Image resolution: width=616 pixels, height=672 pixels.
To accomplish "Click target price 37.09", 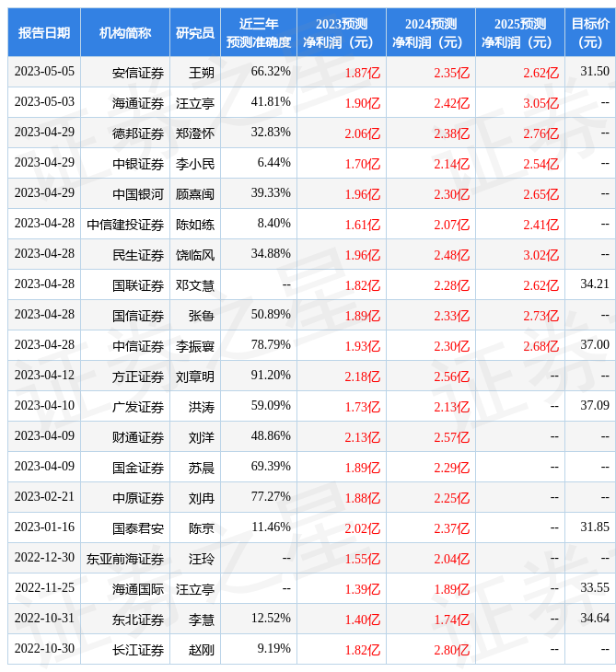I will (595, 406).
